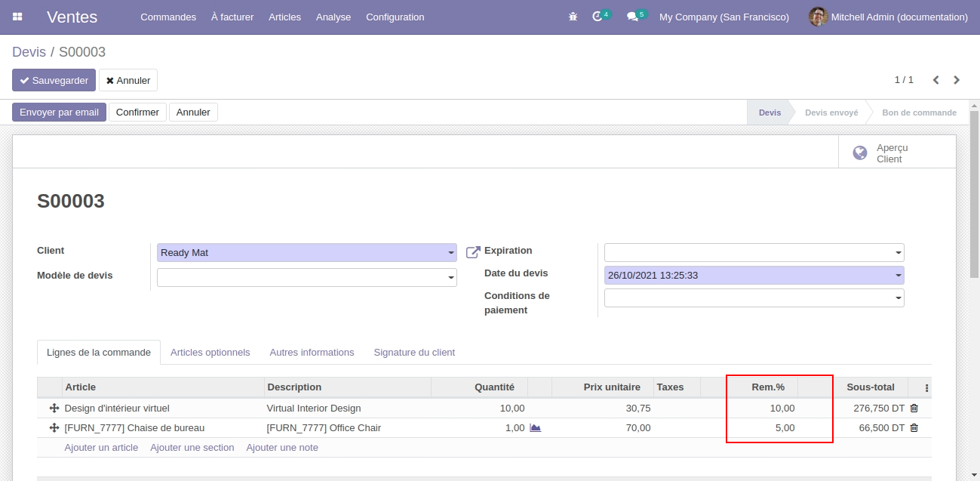Switch company via My Company (San Francisco)

click(724, 17)
